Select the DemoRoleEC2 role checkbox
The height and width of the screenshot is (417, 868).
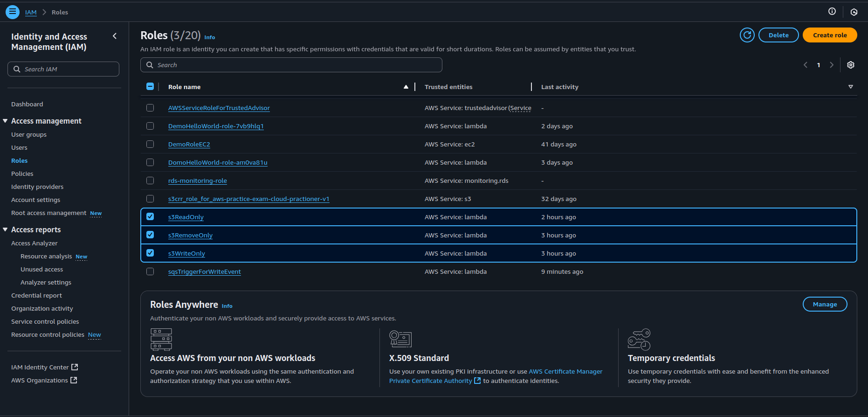pos(150,144)
